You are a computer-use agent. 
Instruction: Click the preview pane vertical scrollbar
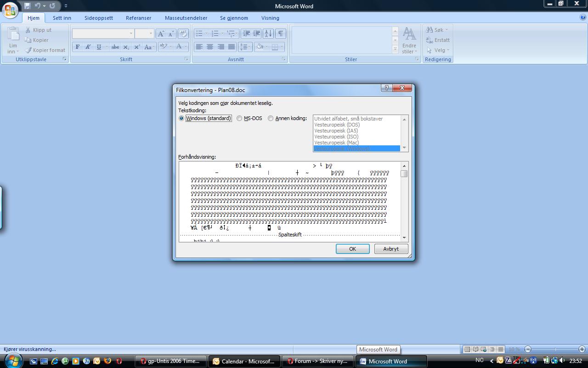(404, 201)
